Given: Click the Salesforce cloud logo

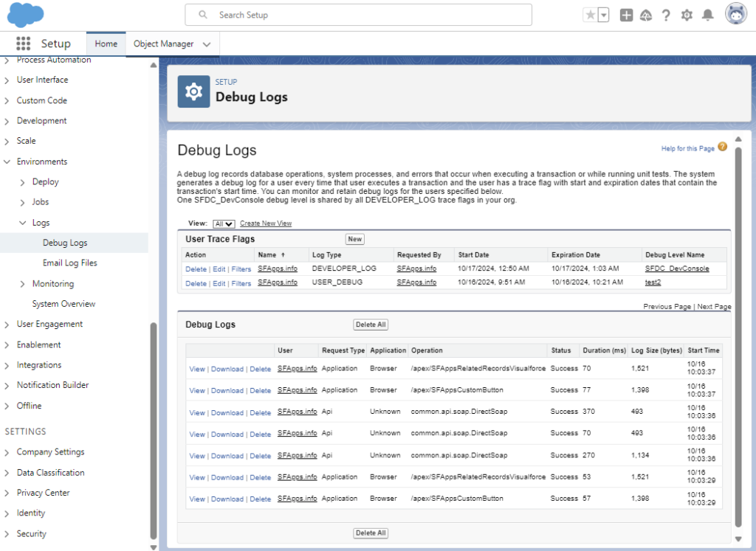Looking at the screenshot, I should coord(26,15).
